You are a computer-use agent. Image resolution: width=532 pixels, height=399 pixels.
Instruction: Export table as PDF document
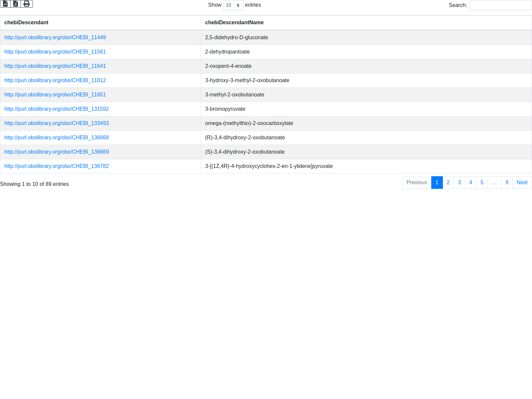point(16,4)
